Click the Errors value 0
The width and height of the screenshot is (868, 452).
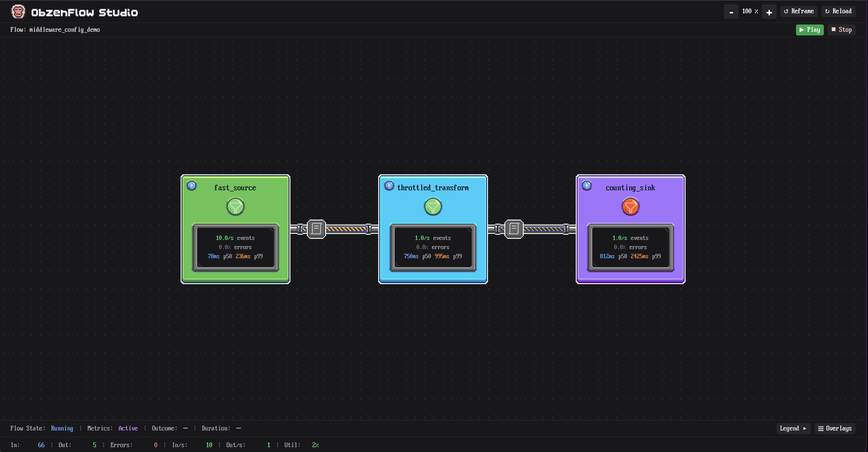click(156, 445)
